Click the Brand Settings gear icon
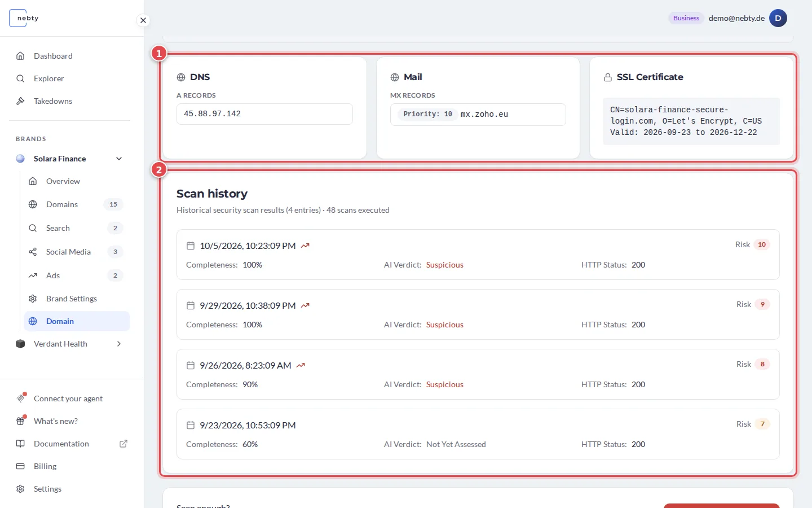The image size is (812, 508). (x=33, y=299)
